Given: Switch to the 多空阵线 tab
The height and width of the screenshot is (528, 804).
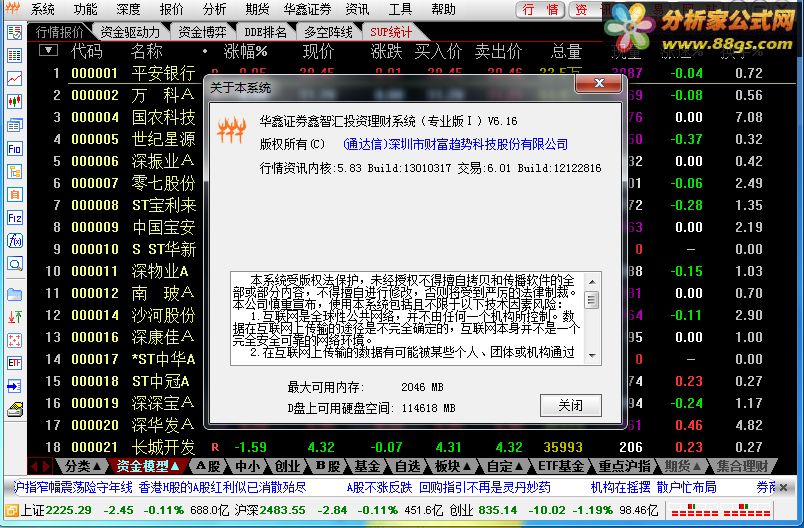Looking at the screenshot, I should click(x=328, y=32).
